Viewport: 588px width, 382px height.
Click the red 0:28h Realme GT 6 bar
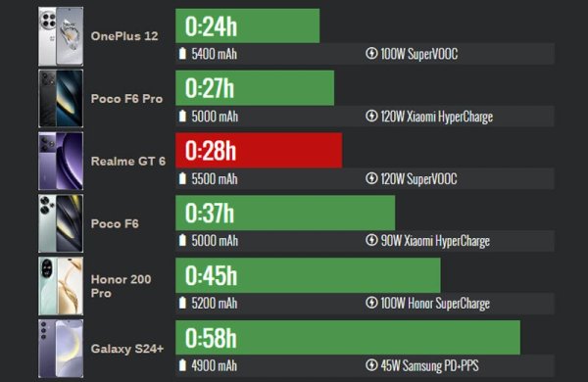[259, 150]
